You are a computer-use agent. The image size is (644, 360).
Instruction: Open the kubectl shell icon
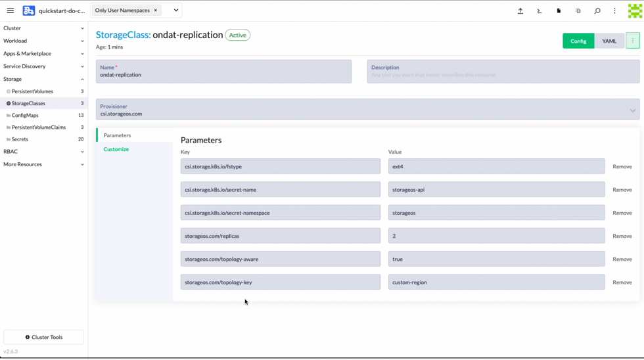point(539,11)
